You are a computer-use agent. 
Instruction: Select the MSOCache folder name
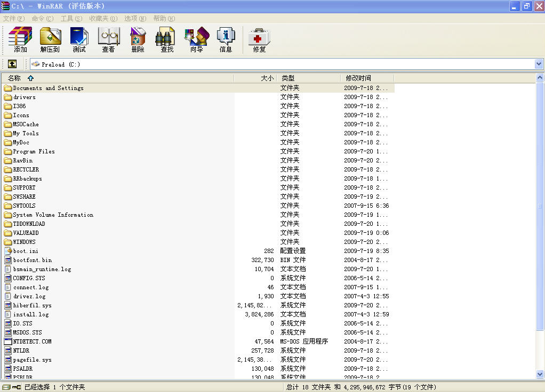pyautogui.click(x=26, y=124)
